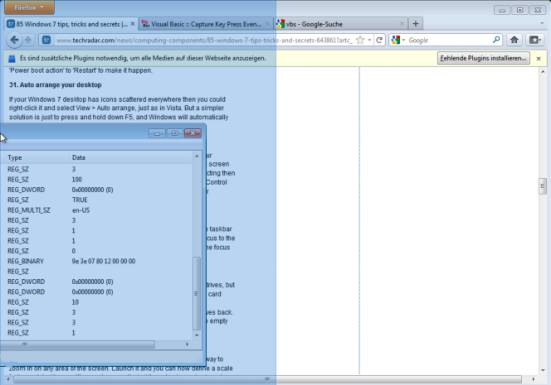551x385 pixels.
Task: Go back with the back arrow
Action: (14, 40)
